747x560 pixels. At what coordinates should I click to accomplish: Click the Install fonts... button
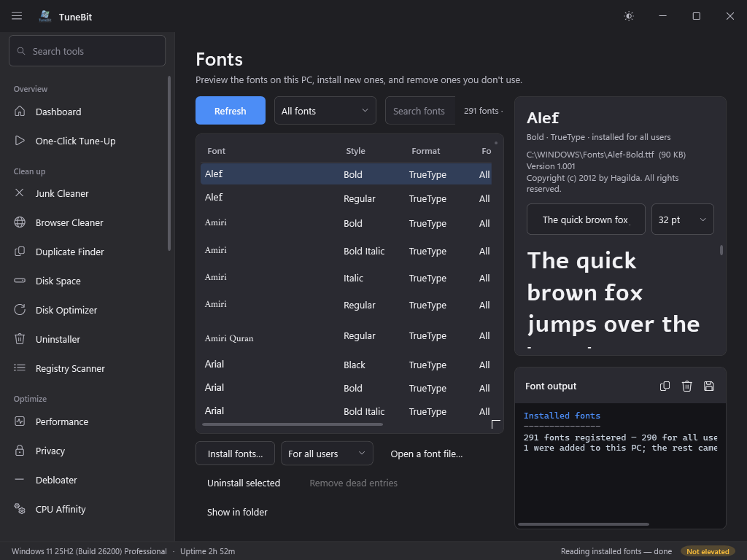pyautogui.click(x=235, y=454)
